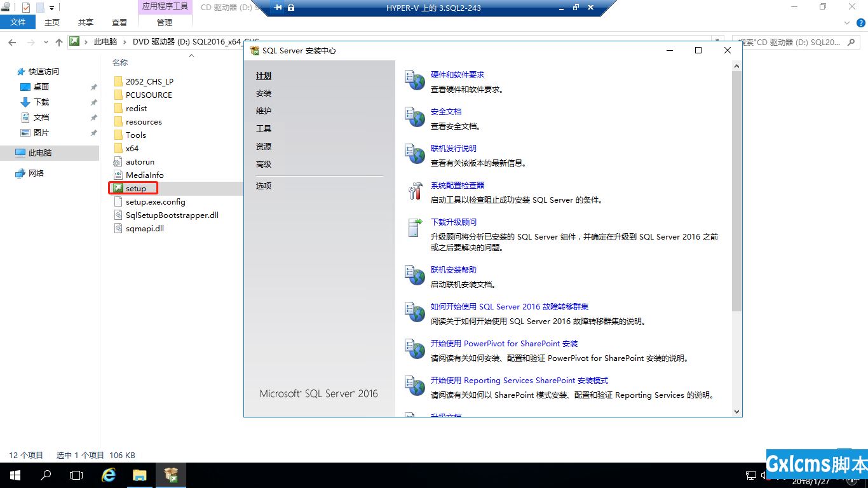Select the SqlSetupBootstrapper.dll file icon
Viewport: 868px width, 488px height.
point(118,215)
